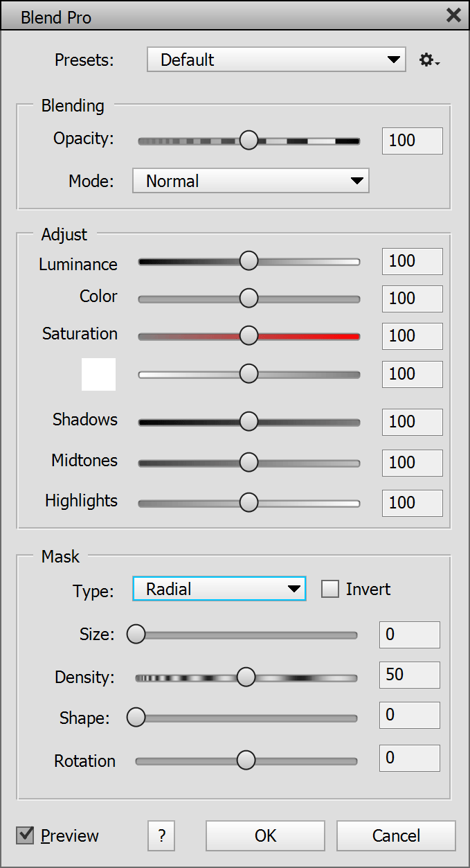Image resolution: width=470 pixels, height=868 pixels.
Task: Click the question mark help button
Action: coord(161,835)
